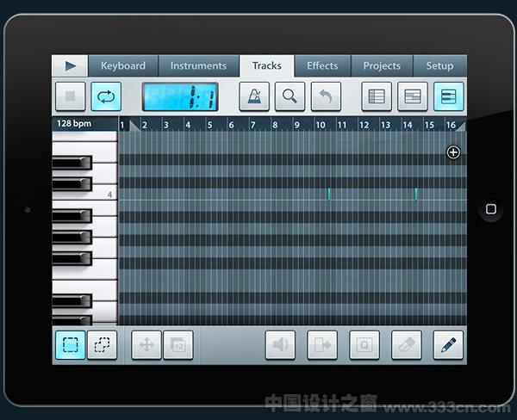The height and width of the screenshot is (420, 517).
Task: Select the eraser tool
Action: coord(406,345)
